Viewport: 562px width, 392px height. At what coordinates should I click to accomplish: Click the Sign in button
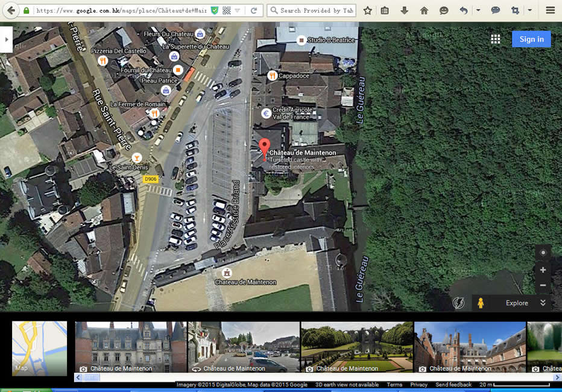pos(531,39)
